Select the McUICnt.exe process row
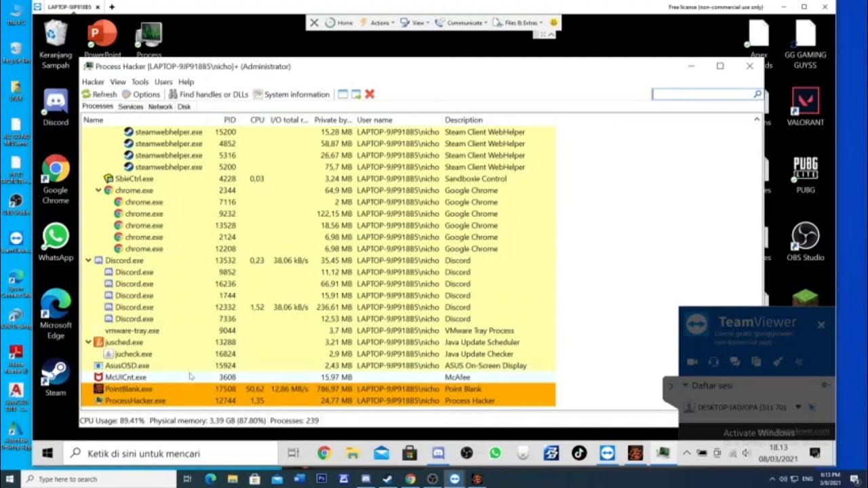This screenshot has height=488, width=868. coord(318,377)
